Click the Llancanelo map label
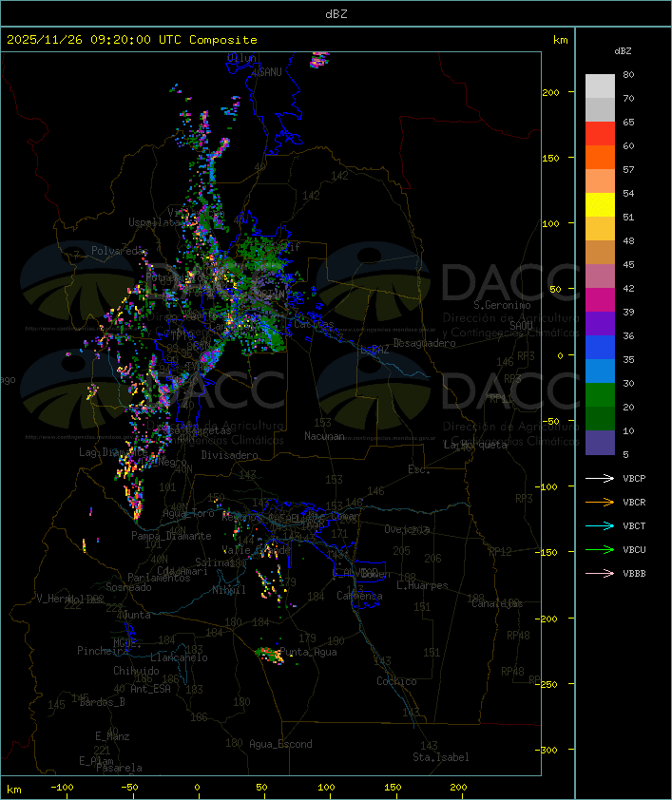 tap(179, 657)
